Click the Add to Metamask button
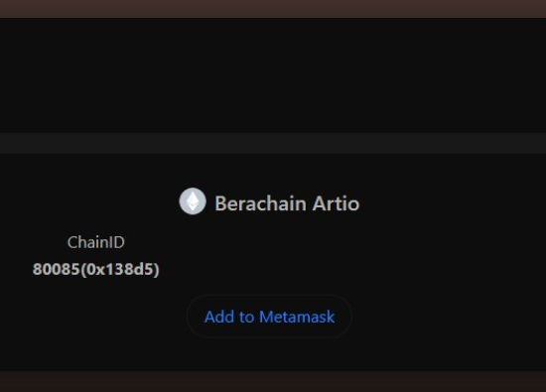 coord(269,317)
